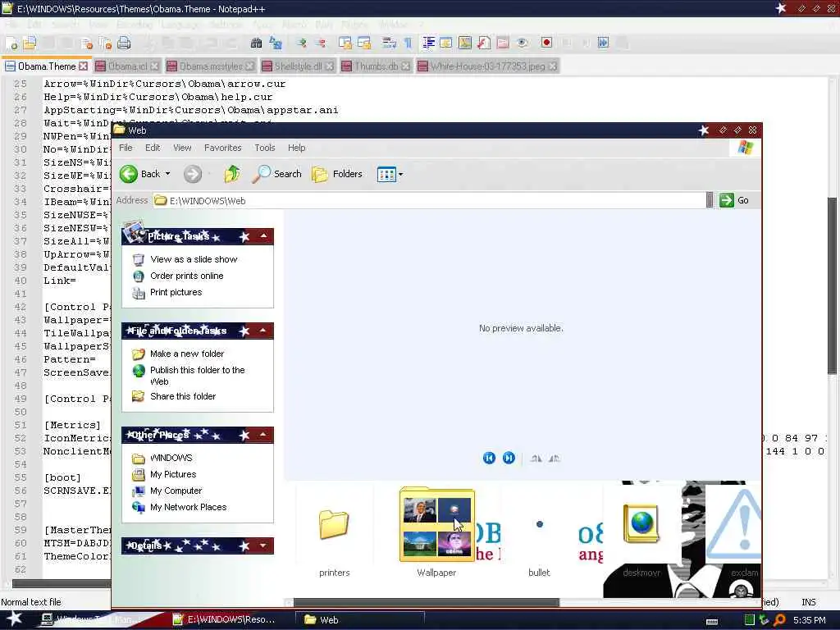840x630 pixels.
Task: Click the filmstrip horizontal scrollbar
Action: click(x=426, y=602)
